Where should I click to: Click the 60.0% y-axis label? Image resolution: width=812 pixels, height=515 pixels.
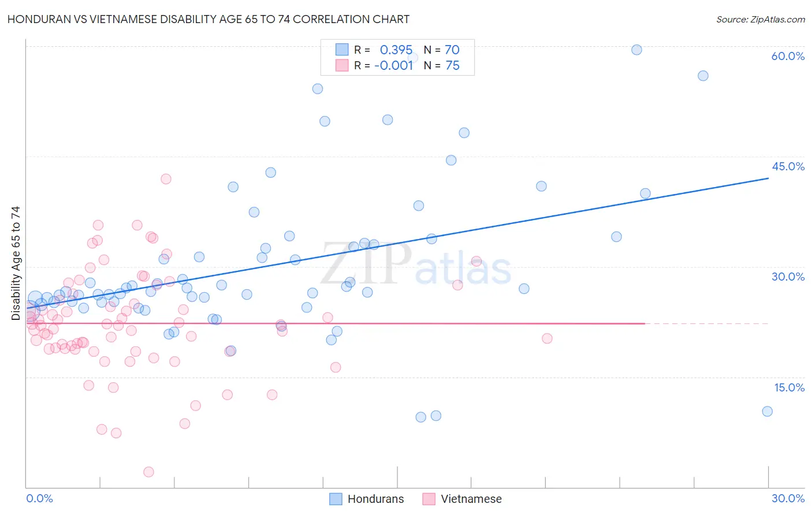(x=788, y=56)
